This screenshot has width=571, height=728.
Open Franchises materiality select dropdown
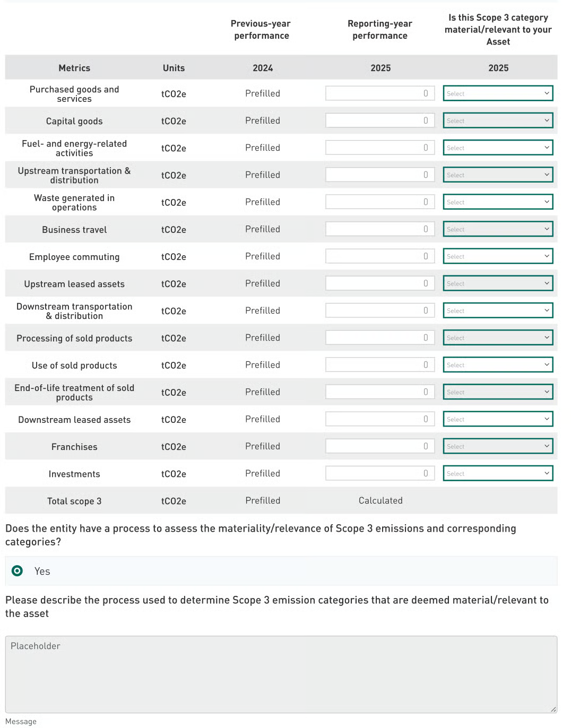coord(498,446)
